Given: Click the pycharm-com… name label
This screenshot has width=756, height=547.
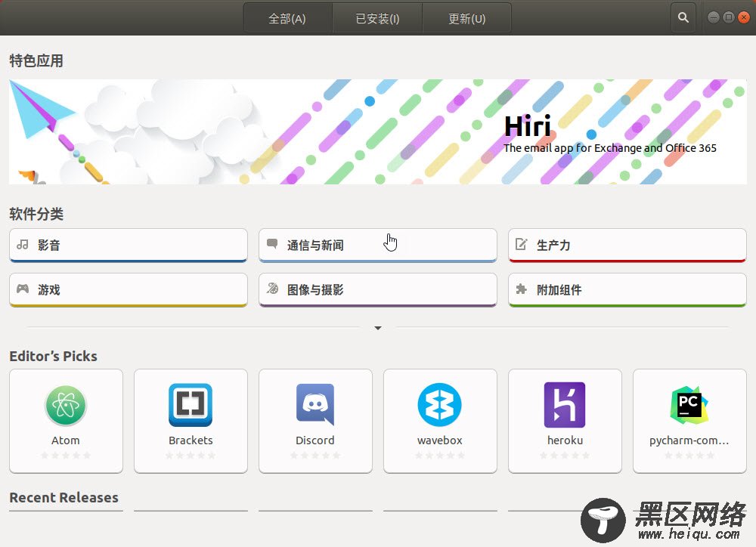Looking at the screenshot, I should pyautogui.click(x=689, y=440).
